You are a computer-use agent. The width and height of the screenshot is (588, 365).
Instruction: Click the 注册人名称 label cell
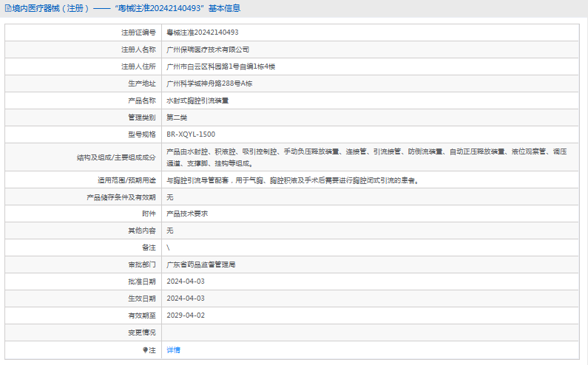(84, 50)
